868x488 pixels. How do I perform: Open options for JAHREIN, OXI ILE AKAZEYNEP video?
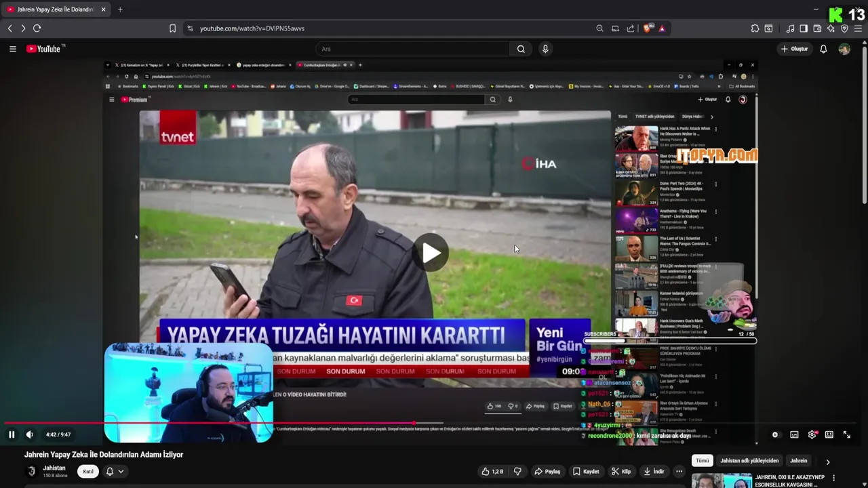[x=833, y=478]
